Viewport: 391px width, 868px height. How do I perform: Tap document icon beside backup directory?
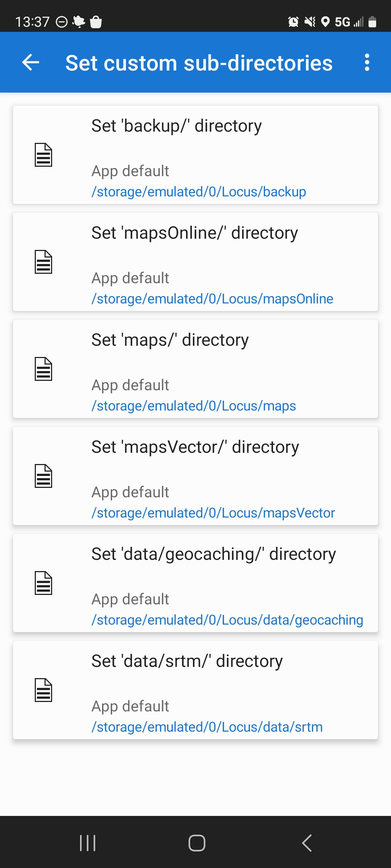[43, 155]
